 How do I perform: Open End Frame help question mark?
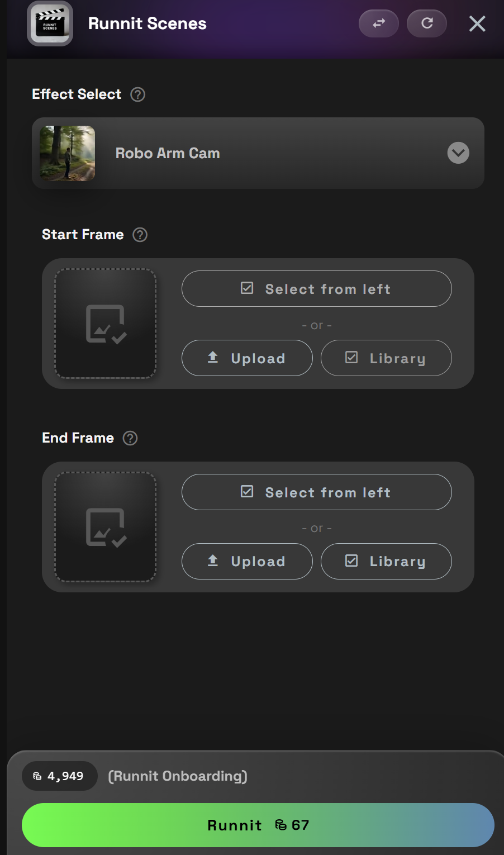coord(130,438)
